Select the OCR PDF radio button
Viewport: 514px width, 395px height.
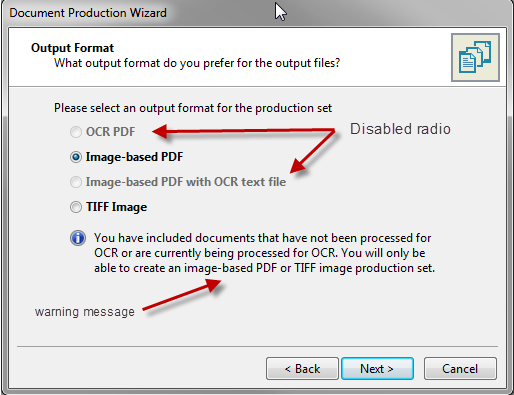[76, 132]
